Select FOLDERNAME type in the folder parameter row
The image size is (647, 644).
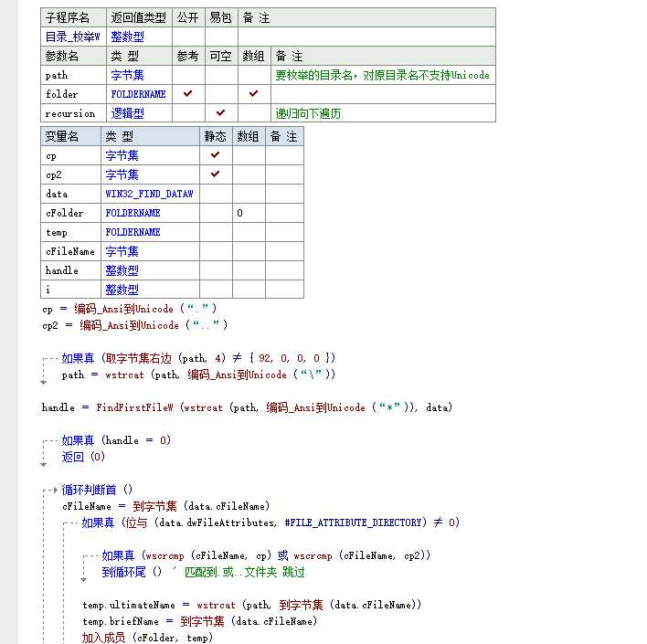(x=138, y=94)
